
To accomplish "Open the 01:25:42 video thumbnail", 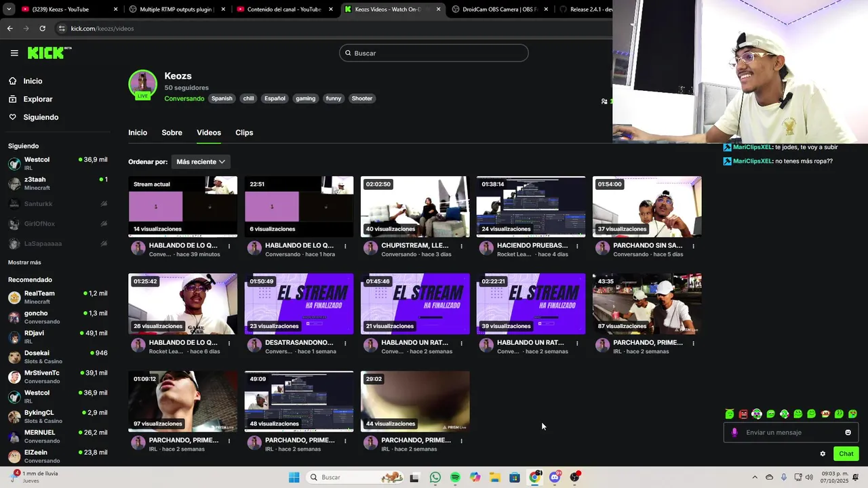I will (182, 304).
